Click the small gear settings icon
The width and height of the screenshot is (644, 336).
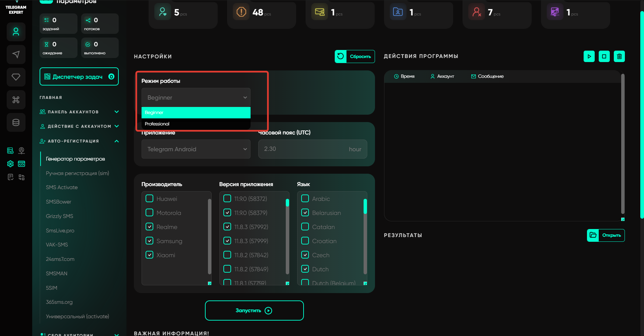[10, 164]
